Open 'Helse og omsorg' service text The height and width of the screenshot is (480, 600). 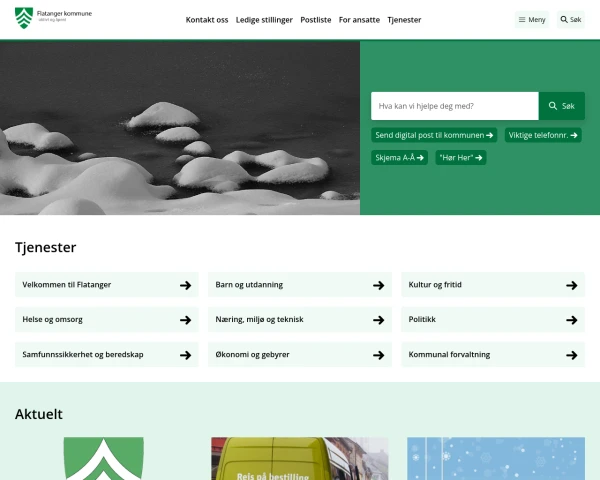[x=52, y=320]
